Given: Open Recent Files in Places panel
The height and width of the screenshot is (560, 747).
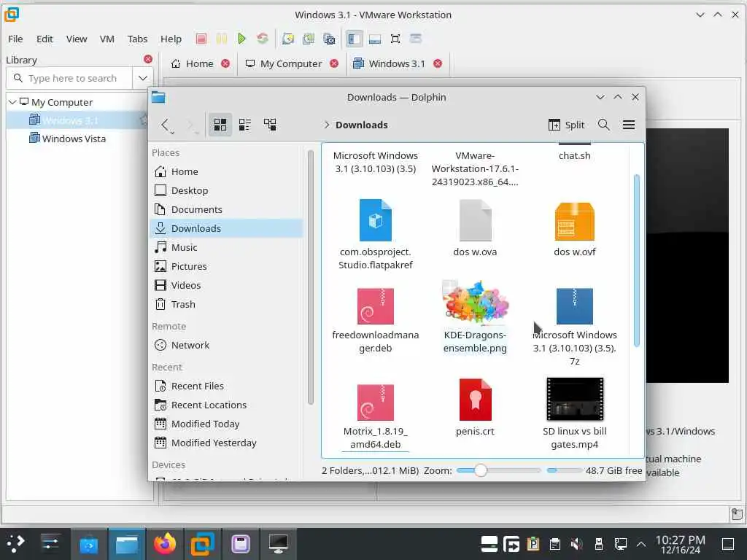Looking at the screenshot, I should tap(226, 386).
